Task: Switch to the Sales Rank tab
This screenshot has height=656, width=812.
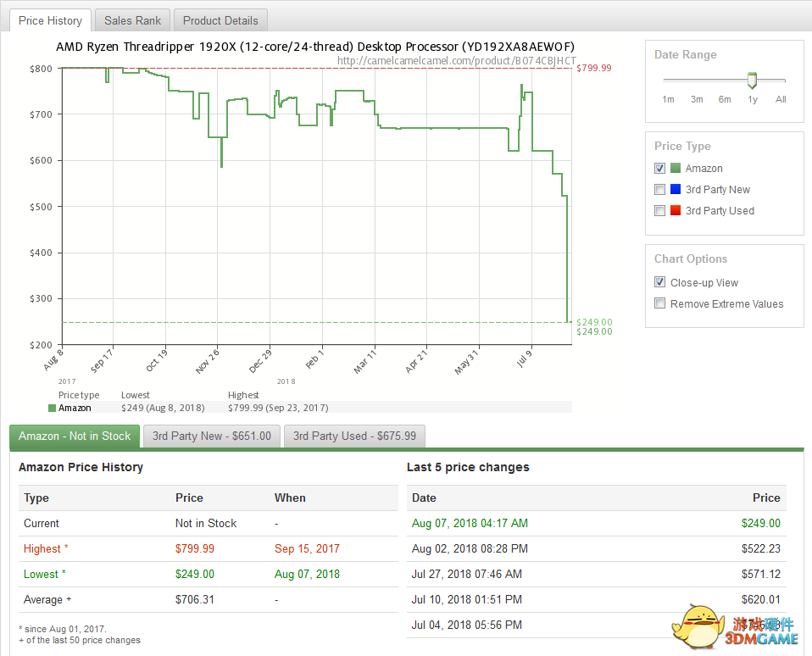Action: point(132,20)
